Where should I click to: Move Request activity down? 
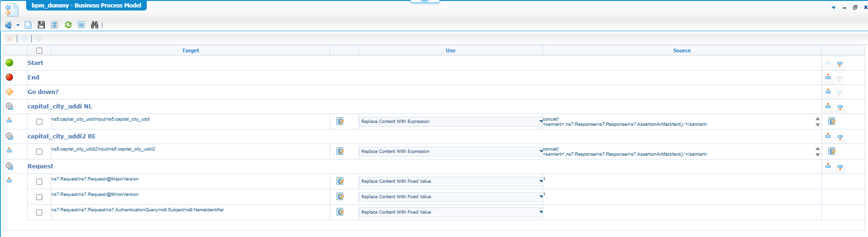click(840, 167)
